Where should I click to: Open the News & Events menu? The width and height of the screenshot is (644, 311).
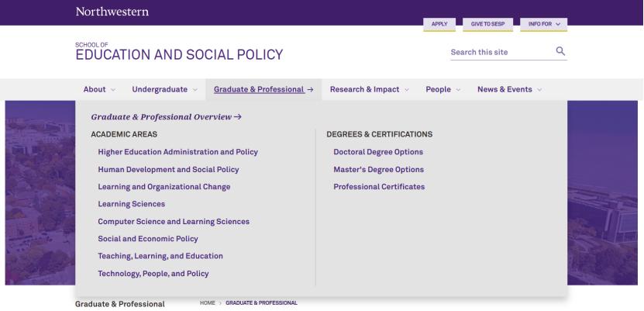509,89
